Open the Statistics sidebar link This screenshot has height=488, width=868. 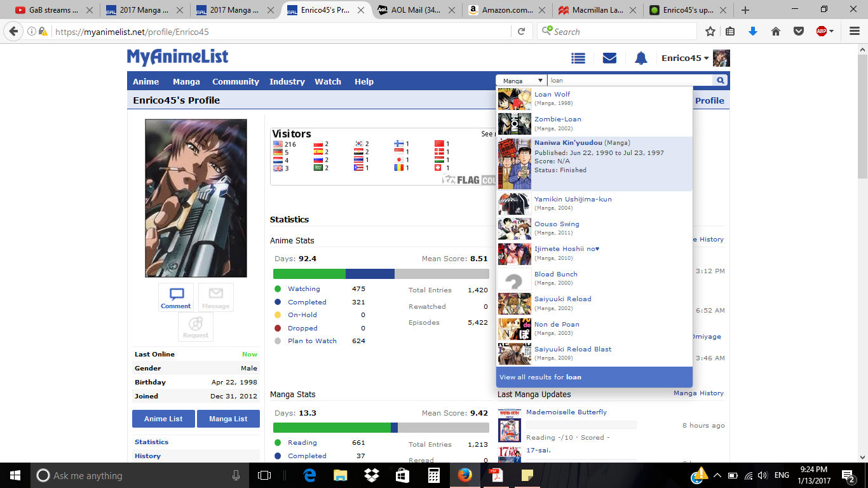[x=152, y=442]
